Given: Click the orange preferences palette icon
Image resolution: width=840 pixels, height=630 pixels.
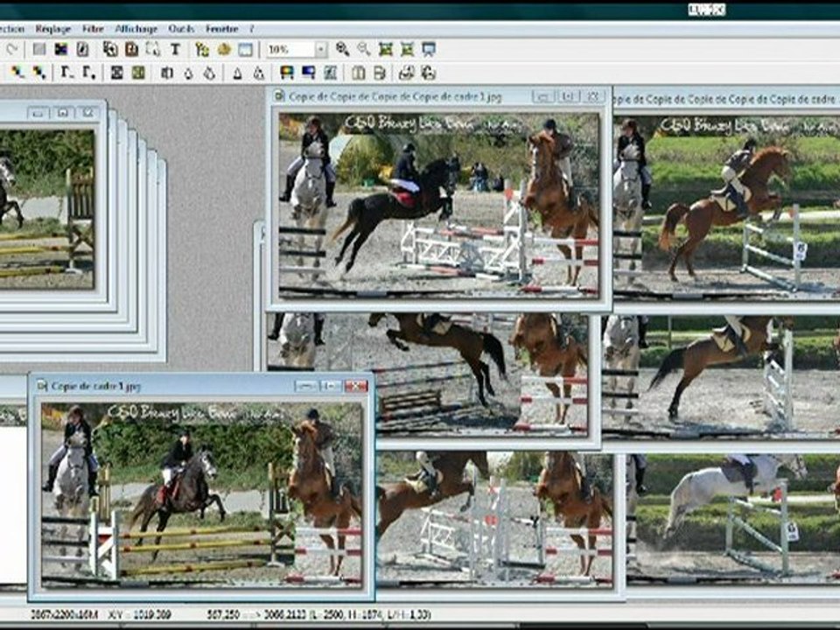Looking at the screenshot, I should [224, 49].
